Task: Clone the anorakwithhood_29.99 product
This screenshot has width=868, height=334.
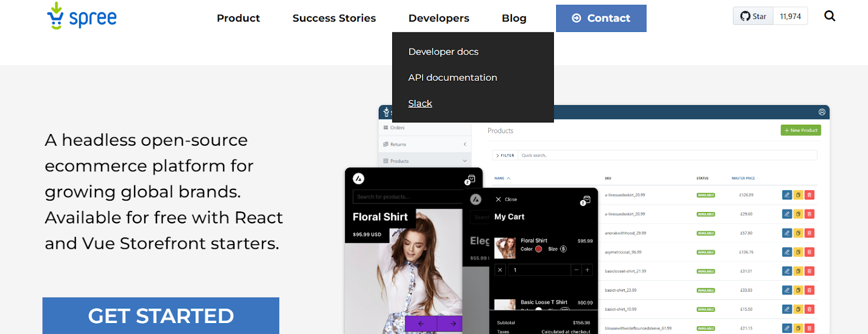Action: [x=799, y=233]
